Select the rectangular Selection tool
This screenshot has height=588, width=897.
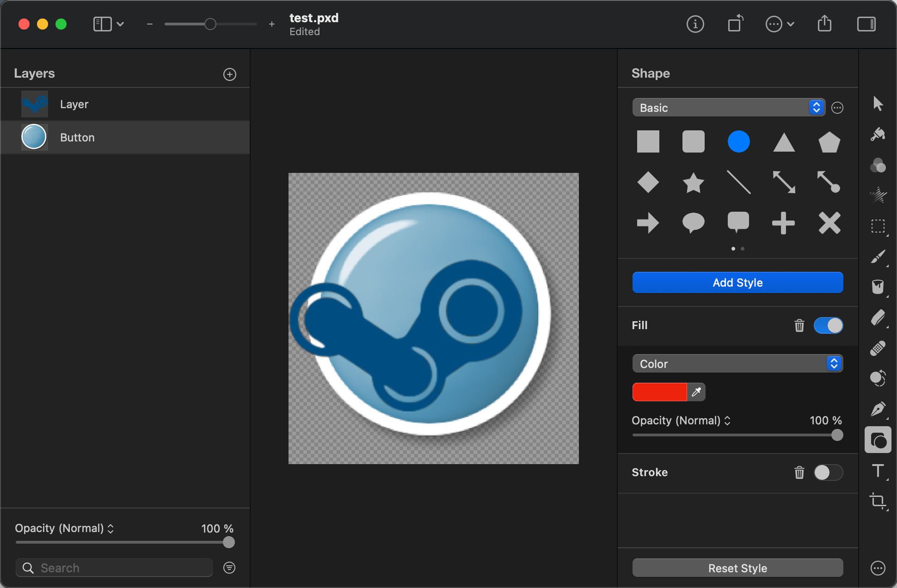[x=878, y=226]
